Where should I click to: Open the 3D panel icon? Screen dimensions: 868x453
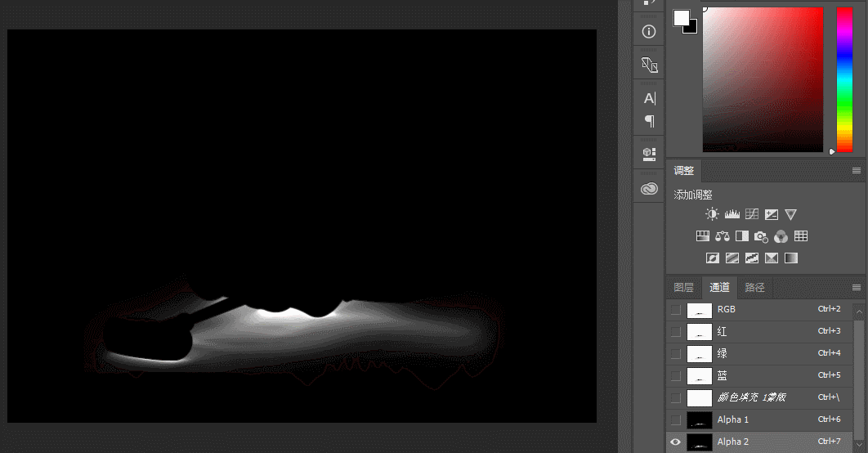[x=649, y=154]
